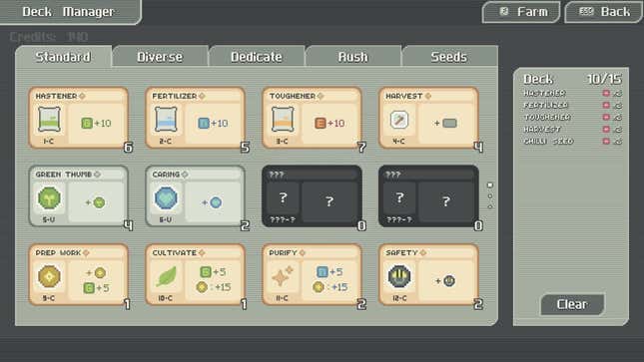The width and height of the screenshot is (644, 362).
Task: Click the Prep Work card's gold coin icon
Action: (49, 276)
